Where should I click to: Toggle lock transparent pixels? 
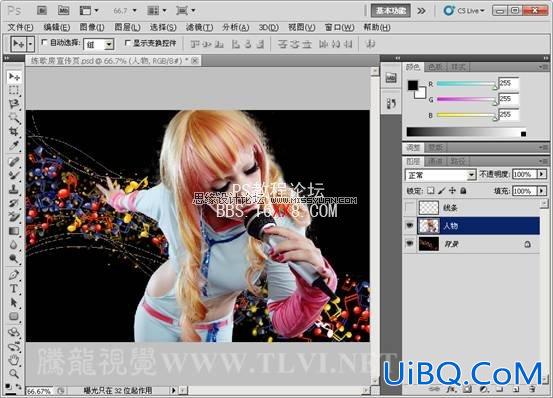tap(431, 191)
